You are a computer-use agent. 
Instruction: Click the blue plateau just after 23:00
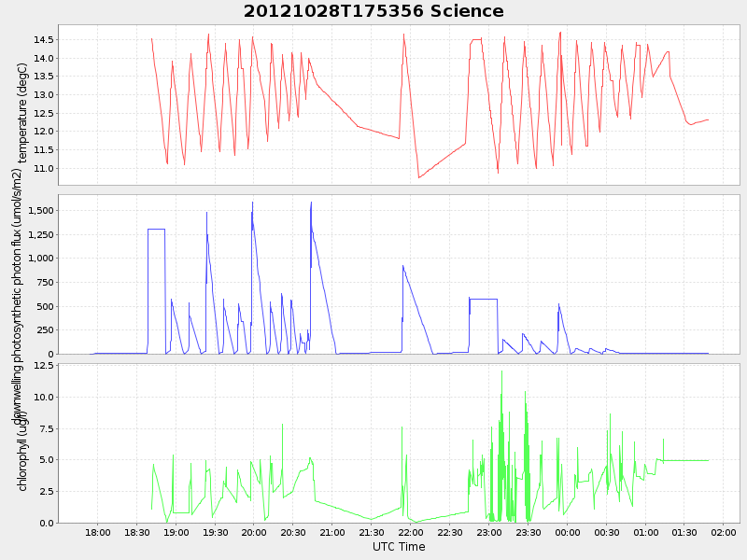click(x=483, y=299)
